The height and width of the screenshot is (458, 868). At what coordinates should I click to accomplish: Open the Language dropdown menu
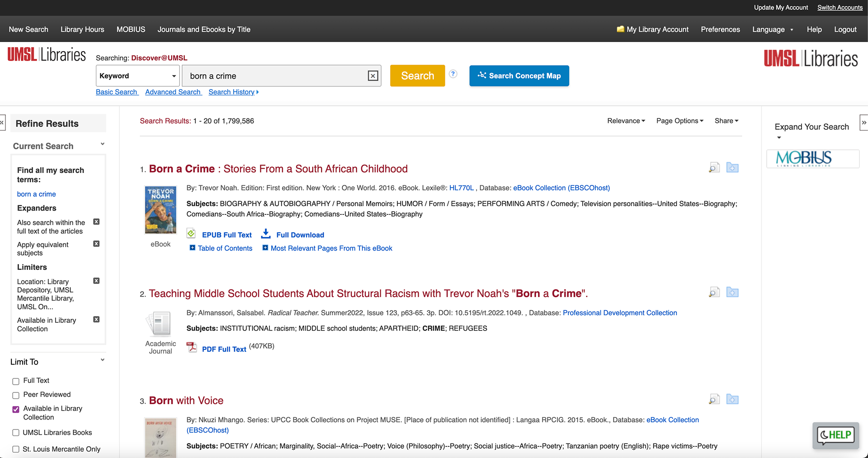click(773, 29)
